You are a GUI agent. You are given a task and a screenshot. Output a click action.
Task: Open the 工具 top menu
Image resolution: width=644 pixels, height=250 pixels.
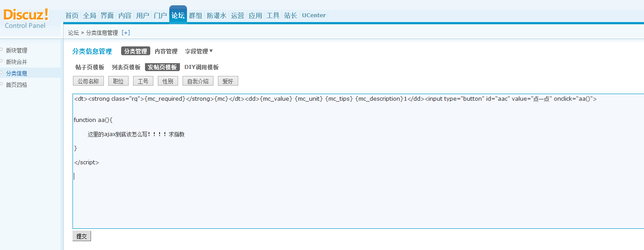point(273,15)
